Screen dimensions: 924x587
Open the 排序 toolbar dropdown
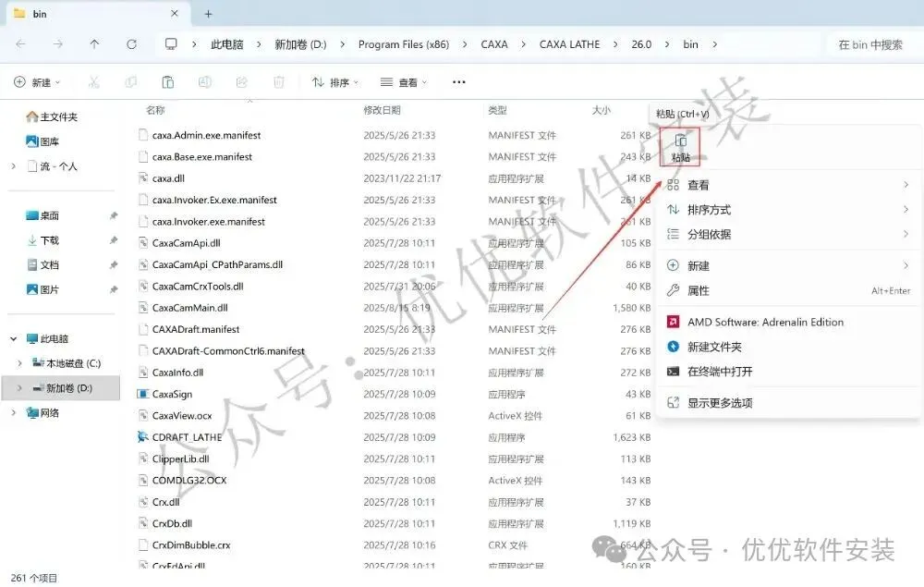pos(334,82)
